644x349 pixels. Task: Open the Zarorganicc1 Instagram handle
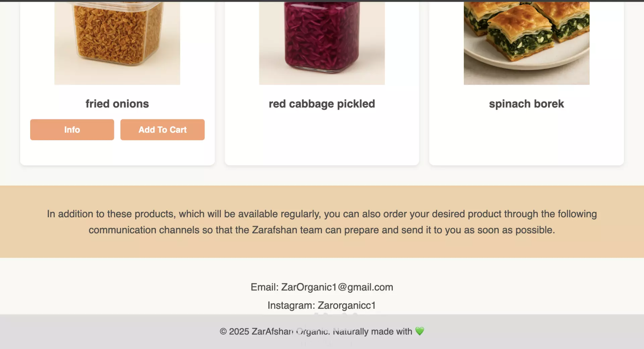[346, 305]
